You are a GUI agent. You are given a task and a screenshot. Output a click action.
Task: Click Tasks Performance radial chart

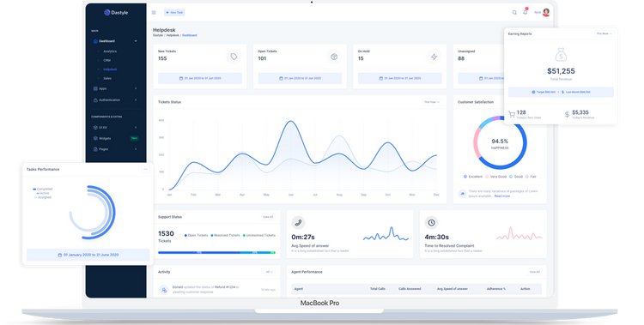point(93,213)
